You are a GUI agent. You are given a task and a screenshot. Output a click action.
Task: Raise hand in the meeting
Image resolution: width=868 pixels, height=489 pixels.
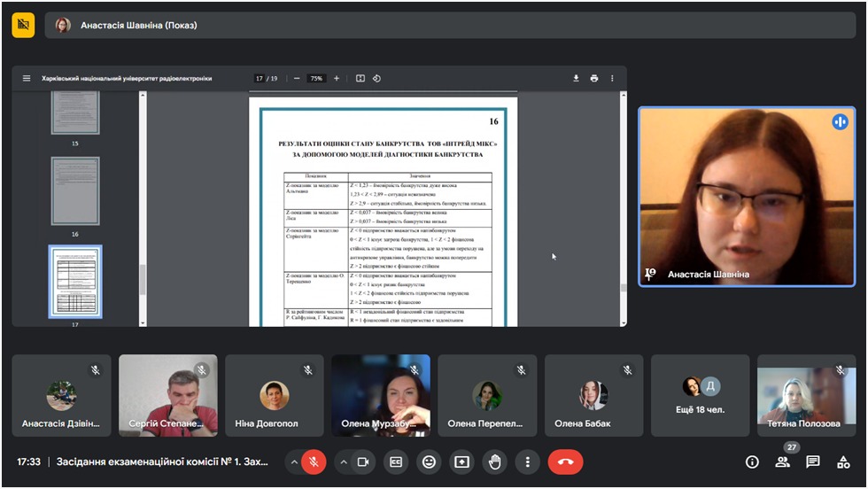(494, 462)
